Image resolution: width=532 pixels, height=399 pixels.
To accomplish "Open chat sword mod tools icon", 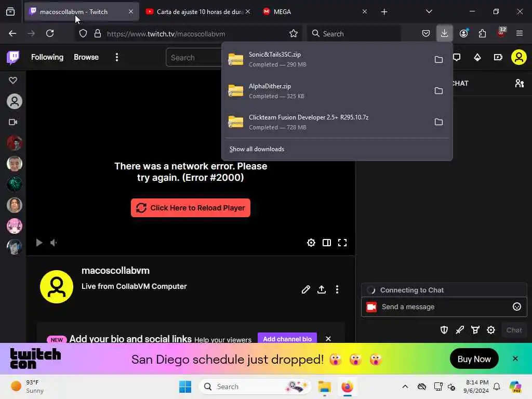I will 460,330.
